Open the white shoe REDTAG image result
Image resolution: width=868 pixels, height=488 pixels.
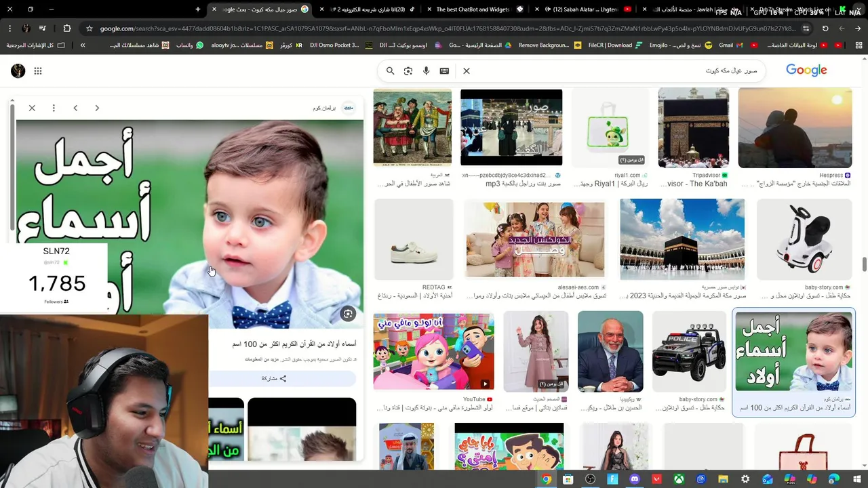[413, 239]
